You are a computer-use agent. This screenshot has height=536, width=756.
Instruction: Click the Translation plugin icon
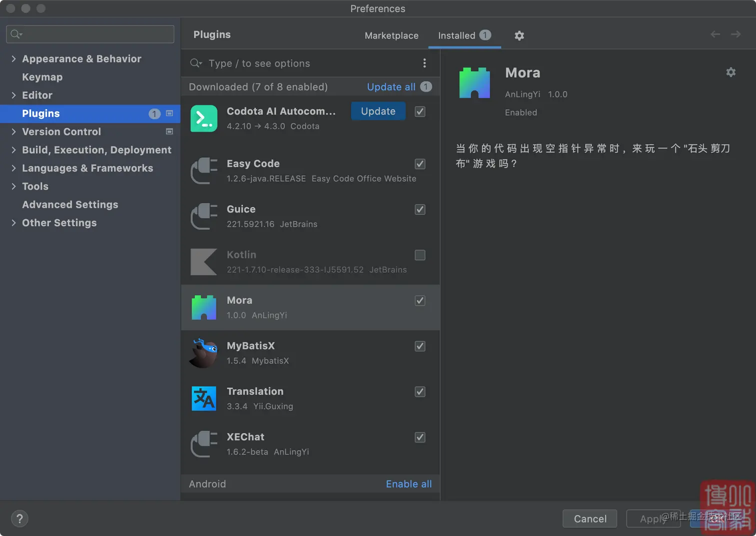204,399
